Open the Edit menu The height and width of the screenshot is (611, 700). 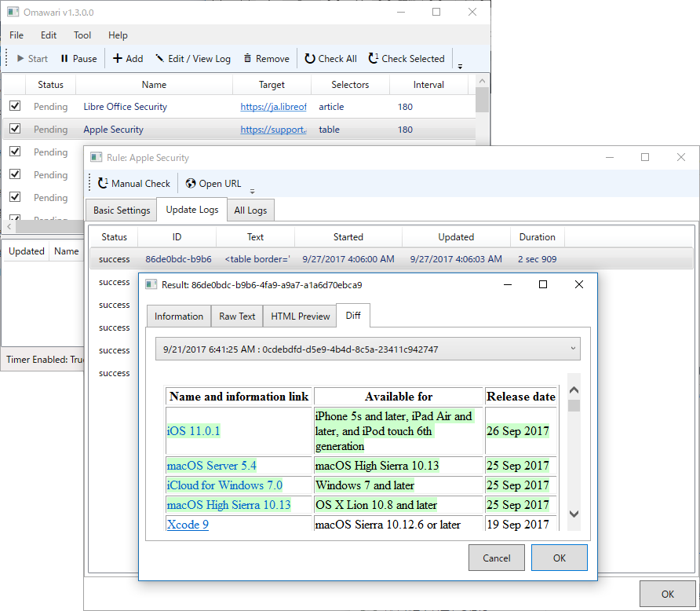pyautogui.click(x=49, y=35)
